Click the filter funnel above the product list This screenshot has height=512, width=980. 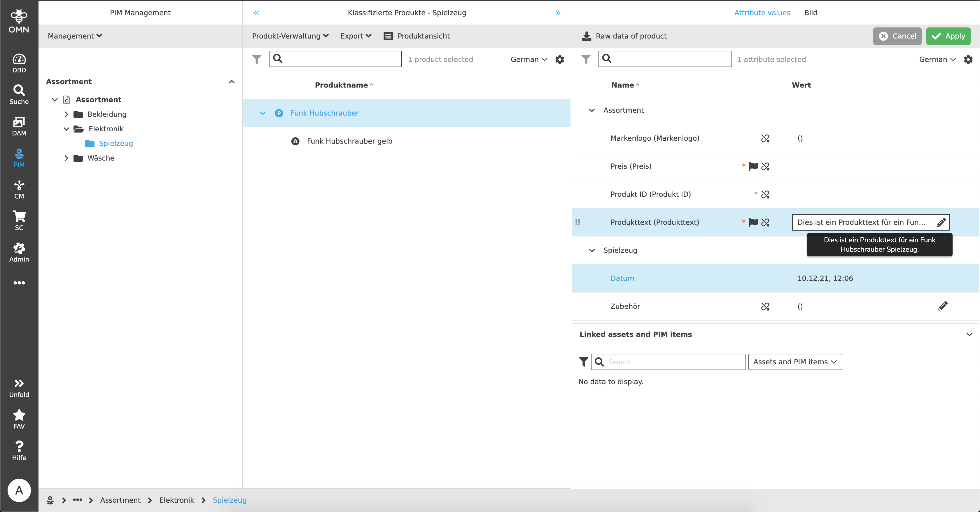coord(257,59)
